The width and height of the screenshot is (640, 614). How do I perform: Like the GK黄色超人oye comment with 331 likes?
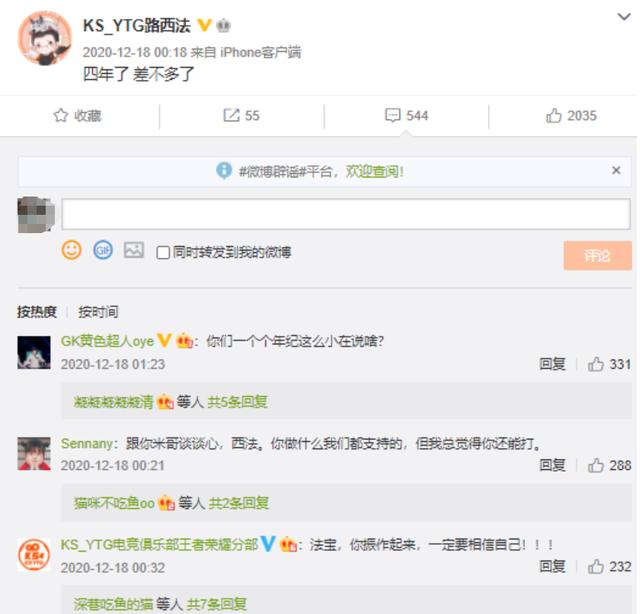pos(596,364)
